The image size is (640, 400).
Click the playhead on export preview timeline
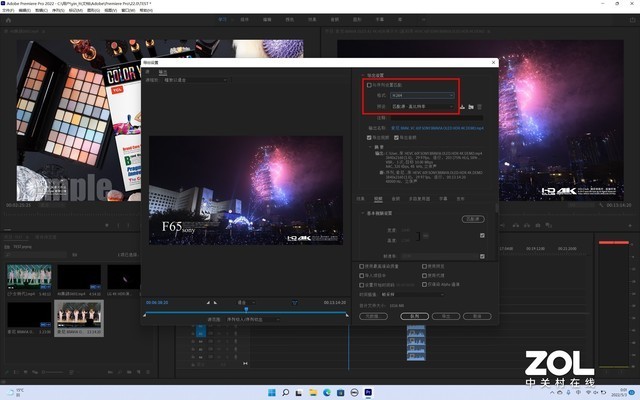click(246, 309)
